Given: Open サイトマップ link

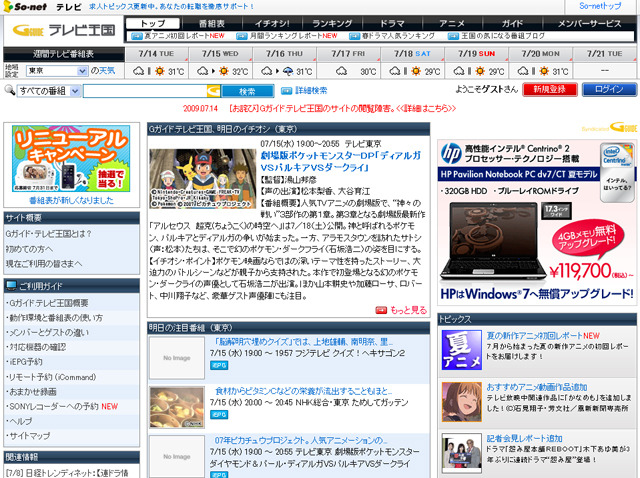Looking at the screenshot, I should tap(29, 436).
